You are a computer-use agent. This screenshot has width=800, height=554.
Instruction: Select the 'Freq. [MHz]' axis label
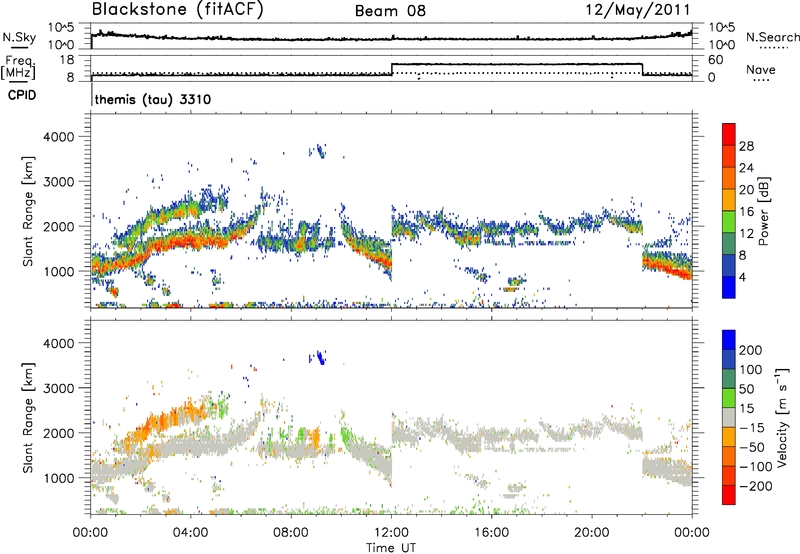click(x=19, y=67)
